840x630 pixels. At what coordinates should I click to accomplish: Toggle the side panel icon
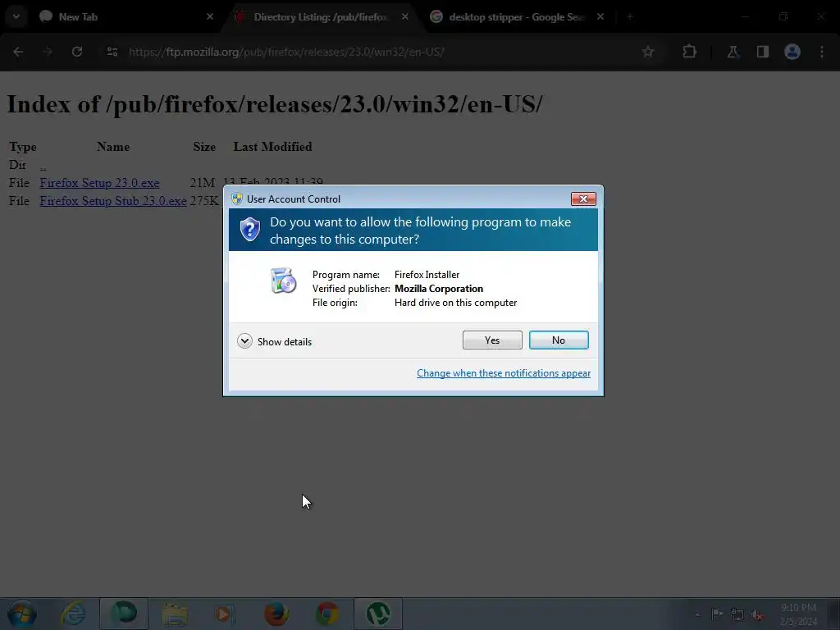coord(762,52)
